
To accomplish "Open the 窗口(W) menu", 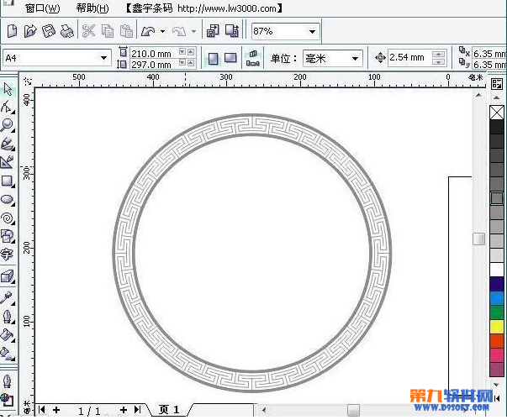I will [42, 8].
